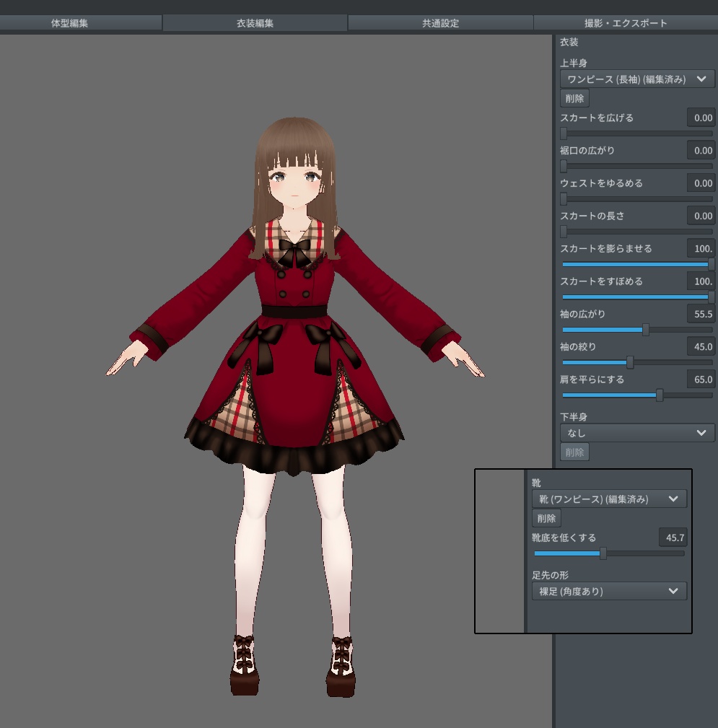This screenshot has height=728, width=718.
Task: Click the スカートの長さ slider handle
Action: (x=564, y=231)
